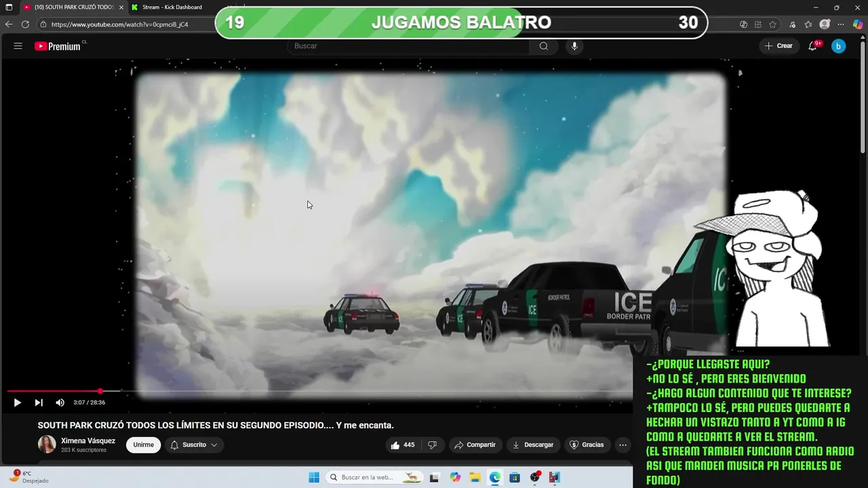Open Edge tab actions menu icon
Viewport: 868px width, 488px height.
pos(9,7)
